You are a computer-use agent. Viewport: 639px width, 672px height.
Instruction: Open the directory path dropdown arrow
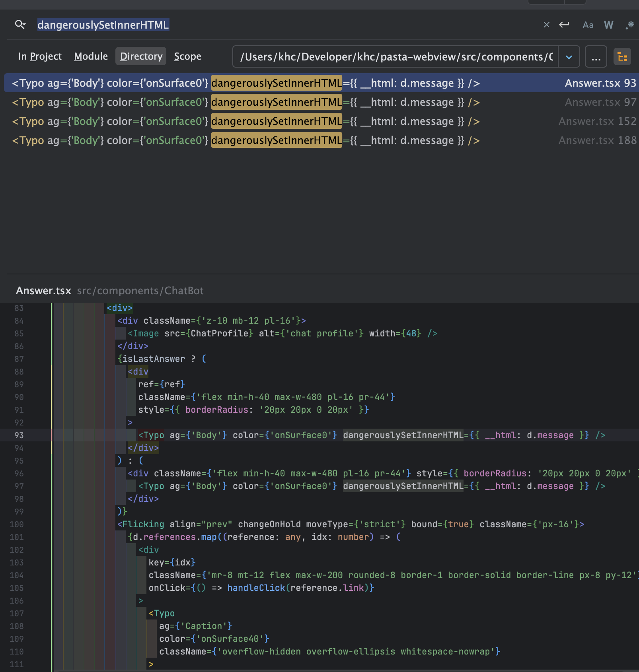569,57
